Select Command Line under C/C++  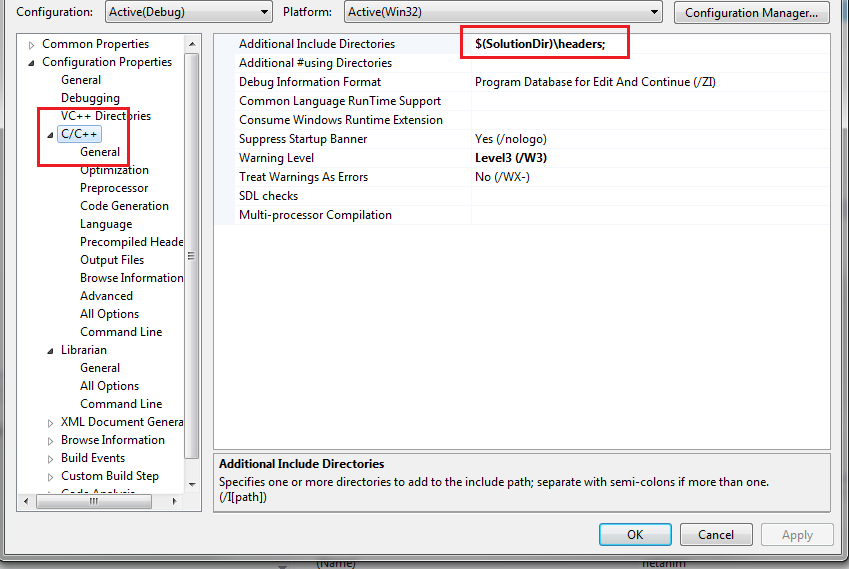click(121, 332)
